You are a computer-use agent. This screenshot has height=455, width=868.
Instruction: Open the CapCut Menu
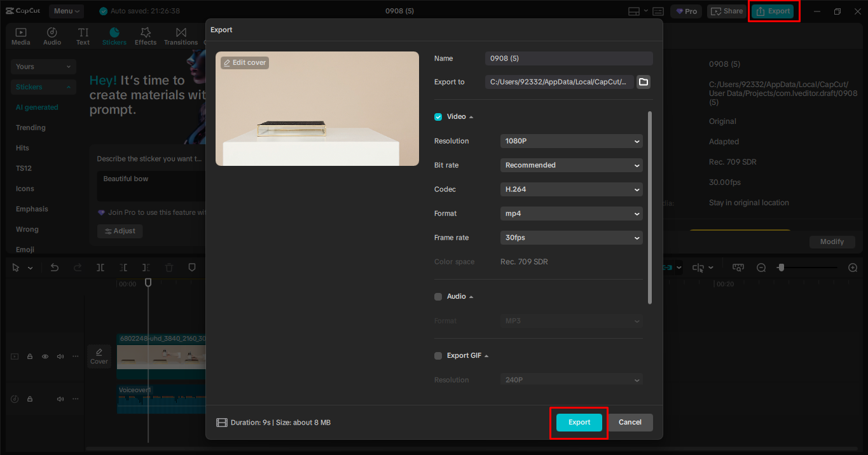pyautogui.click(x=67, y=11)
